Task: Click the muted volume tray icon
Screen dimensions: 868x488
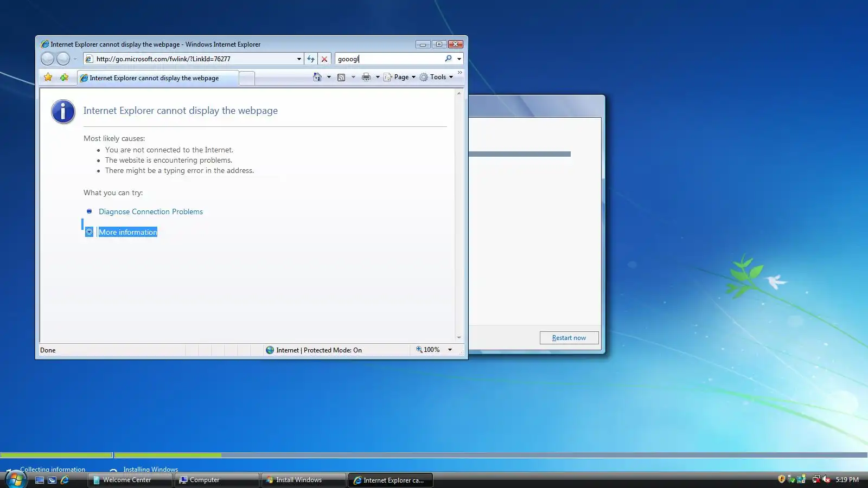Action: (x=826, y=479)
